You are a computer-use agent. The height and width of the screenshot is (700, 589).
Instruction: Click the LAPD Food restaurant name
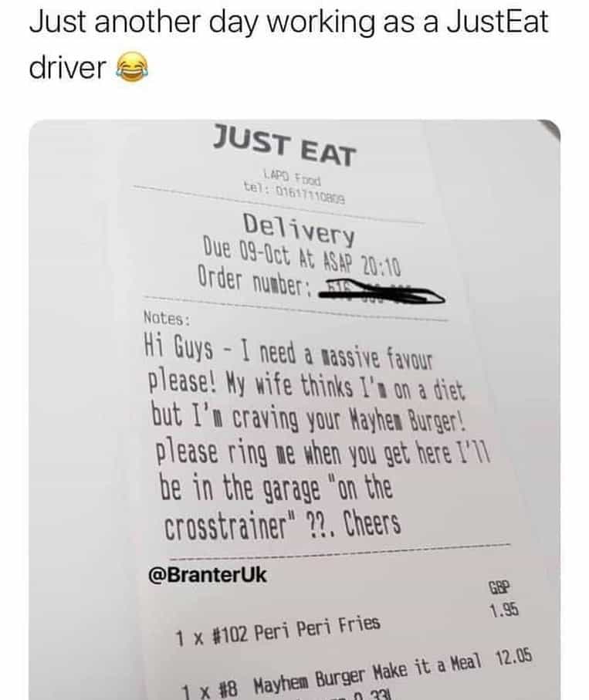coord(292,178)
